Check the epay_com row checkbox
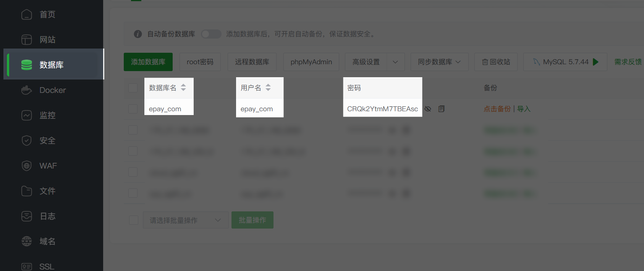Image resolution: width=644 pixels, height=271 pixels. click(133, 109)
